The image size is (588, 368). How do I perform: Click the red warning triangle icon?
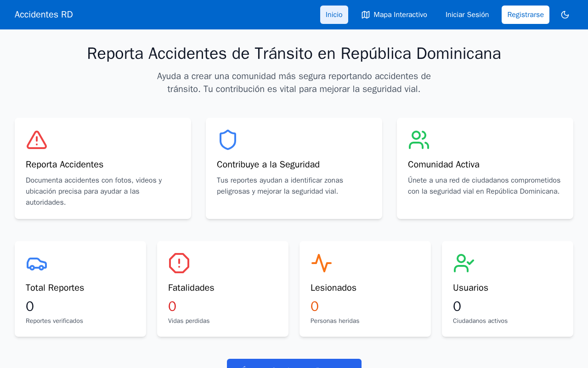tap(37, 140)
